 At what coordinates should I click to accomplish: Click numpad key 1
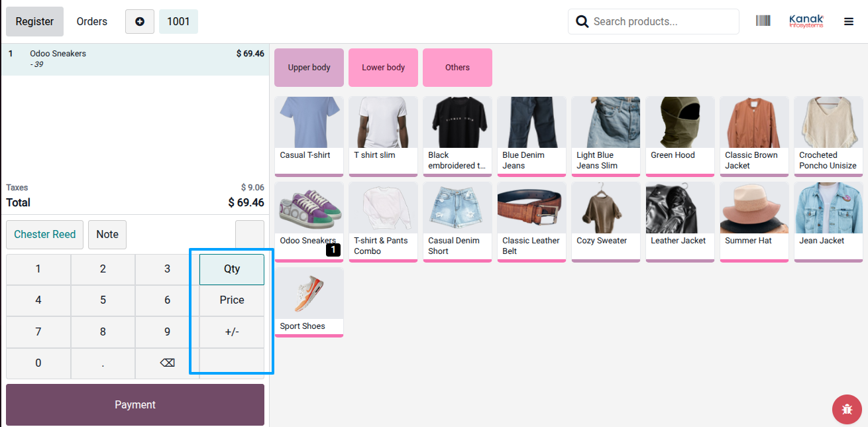38,269
